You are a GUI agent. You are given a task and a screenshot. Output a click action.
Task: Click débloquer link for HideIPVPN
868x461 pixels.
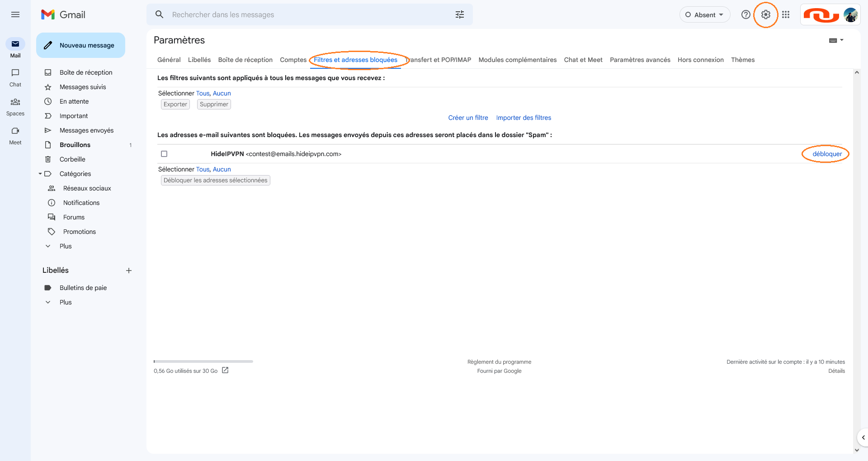pyautogui.click(x=827, y=154)
